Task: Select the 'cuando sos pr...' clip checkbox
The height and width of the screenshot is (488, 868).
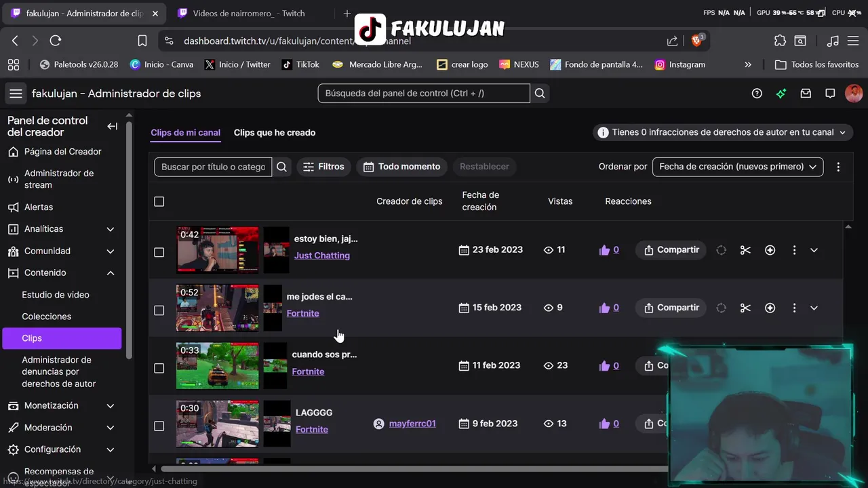Action: point(159,368)
